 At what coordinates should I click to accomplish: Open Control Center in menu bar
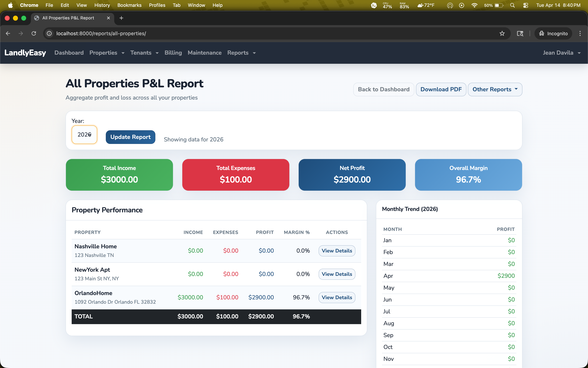click(526, 5)
